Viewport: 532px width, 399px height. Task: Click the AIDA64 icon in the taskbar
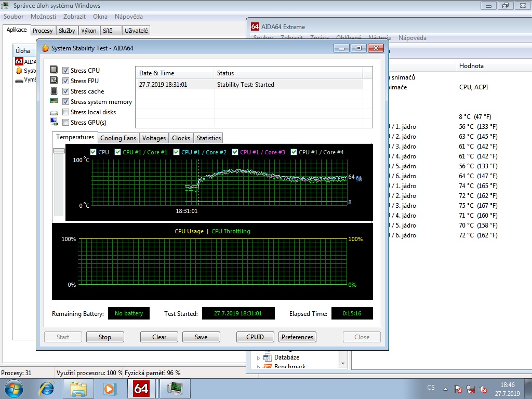coord(141,388)
